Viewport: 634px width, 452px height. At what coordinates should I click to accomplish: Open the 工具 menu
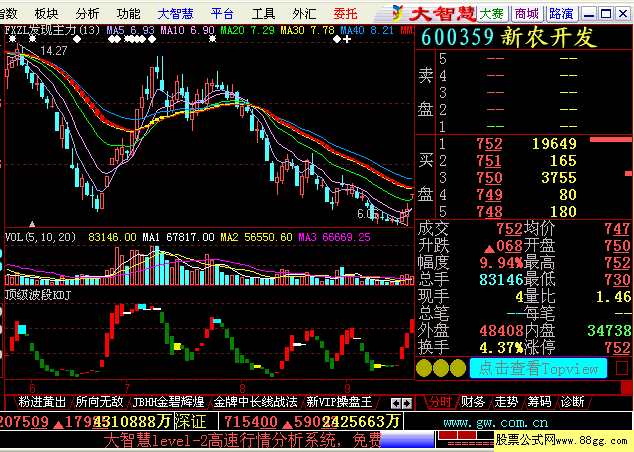(x=263, y=14)
